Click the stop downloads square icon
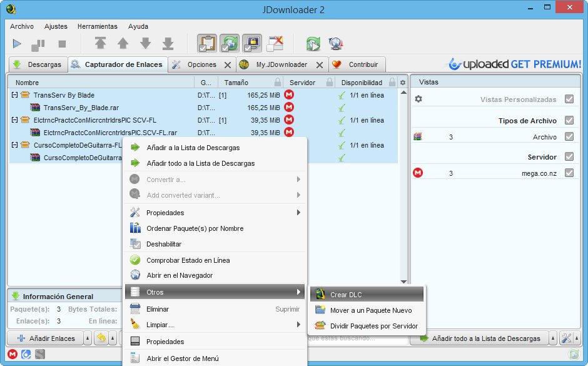 63,44
